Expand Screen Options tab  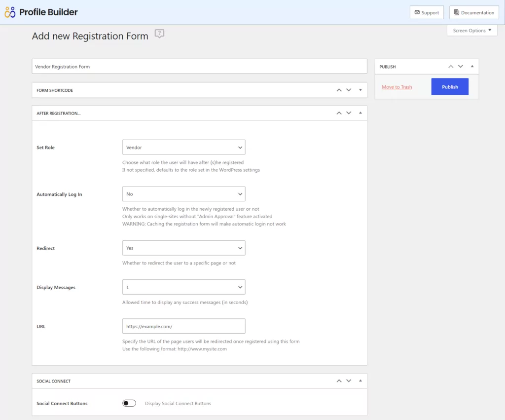472,30
